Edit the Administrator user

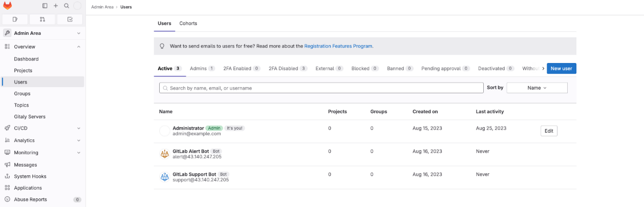549,131
